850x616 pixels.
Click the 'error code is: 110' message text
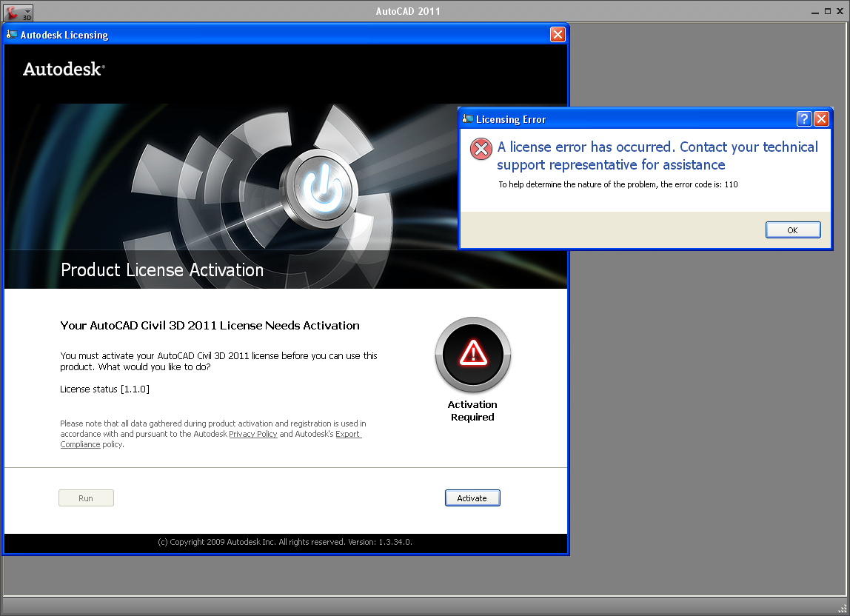(618, 184)
